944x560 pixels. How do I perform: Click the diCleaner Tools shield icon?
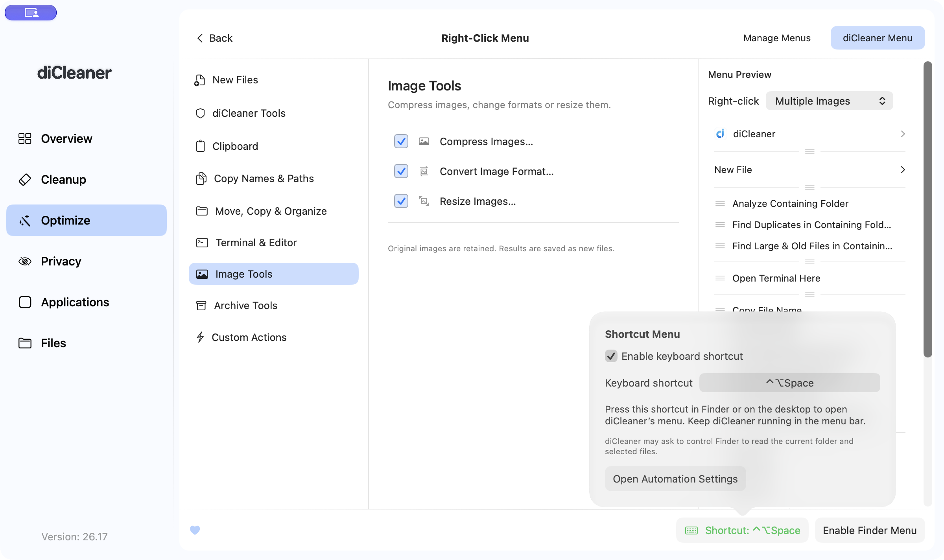click(x=200, y=113)
